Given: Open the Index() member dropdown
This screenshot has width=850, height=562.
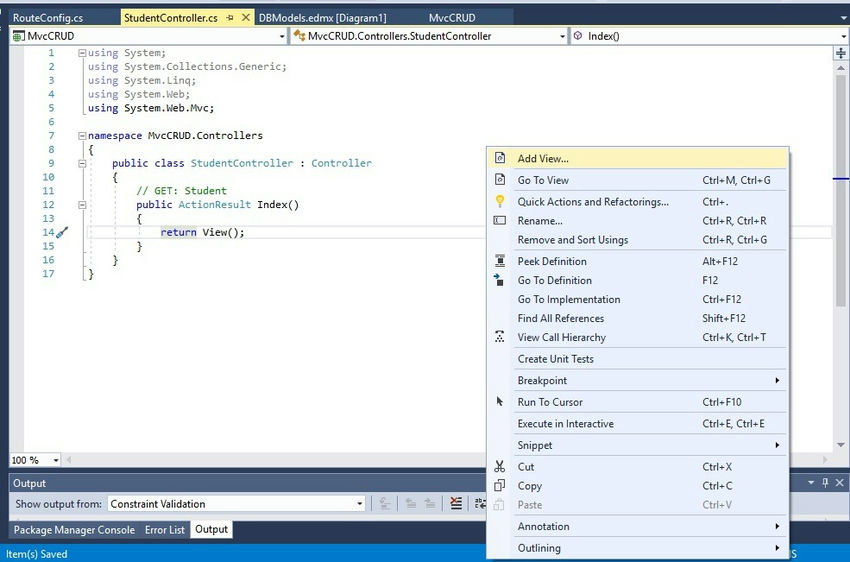Looking at the screenshot, I should pyautogui.click(x=843, y=36).
